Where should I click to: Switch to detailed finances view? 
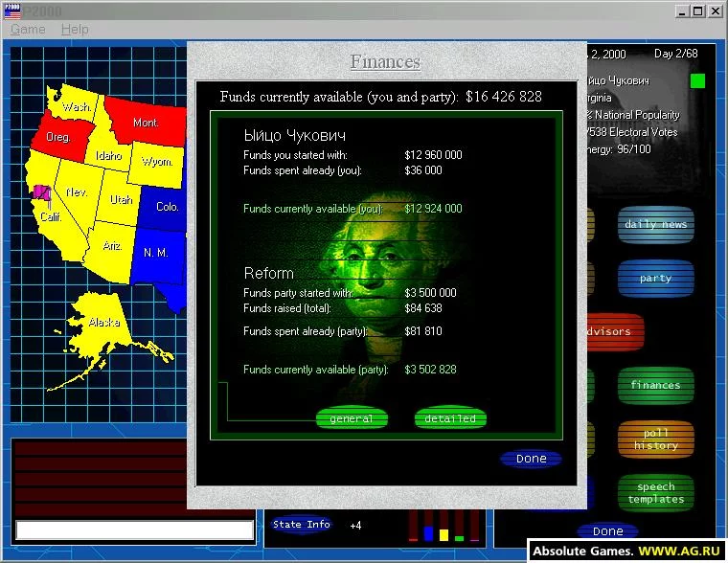point(450,418)
